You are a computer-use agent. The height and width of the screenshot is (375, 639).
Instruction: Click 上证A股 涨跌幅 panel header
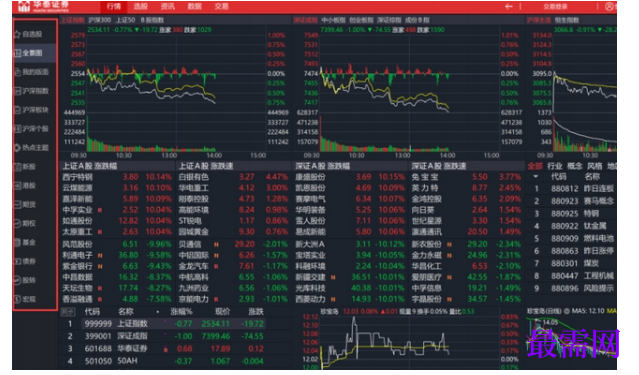click(90, 166)
